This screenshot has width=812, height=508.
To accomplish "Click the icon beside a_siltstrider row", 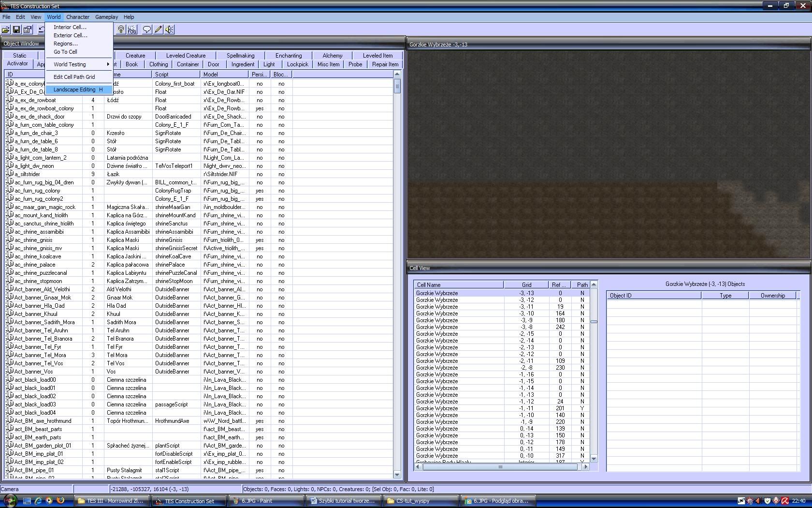I will pos(9,174).
